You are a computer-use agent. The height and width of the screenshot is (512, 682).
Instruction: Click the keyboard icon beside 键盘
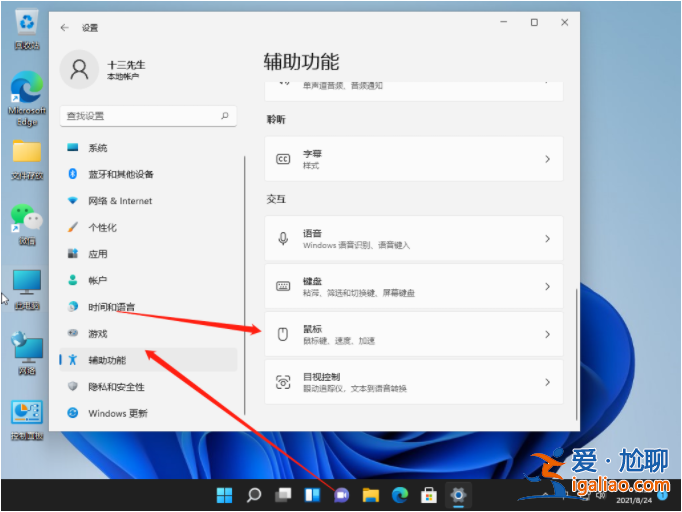283,286
